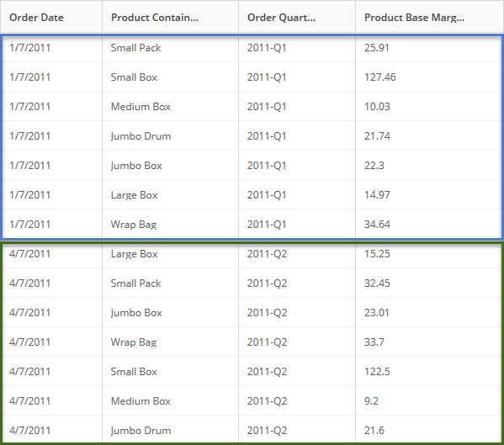Click Medium Box in the 2011-Q1 rows

tap(141, 106)
